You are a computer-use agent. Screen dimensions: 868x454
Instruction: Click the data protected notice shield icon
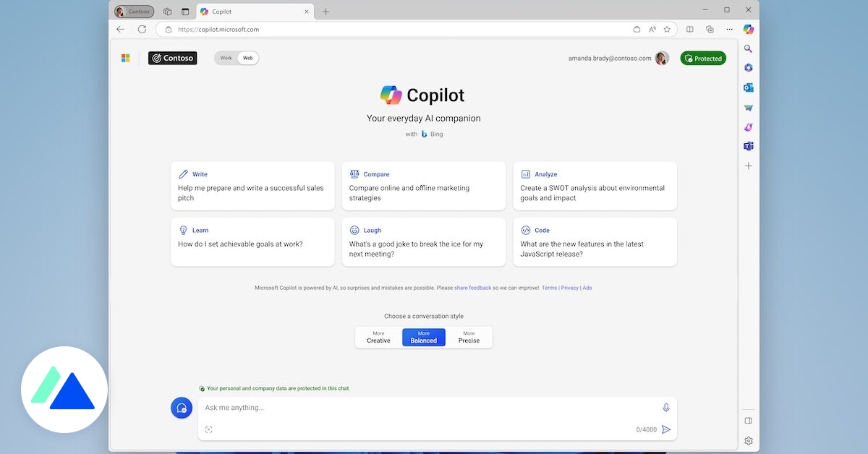tap(202, 388)
